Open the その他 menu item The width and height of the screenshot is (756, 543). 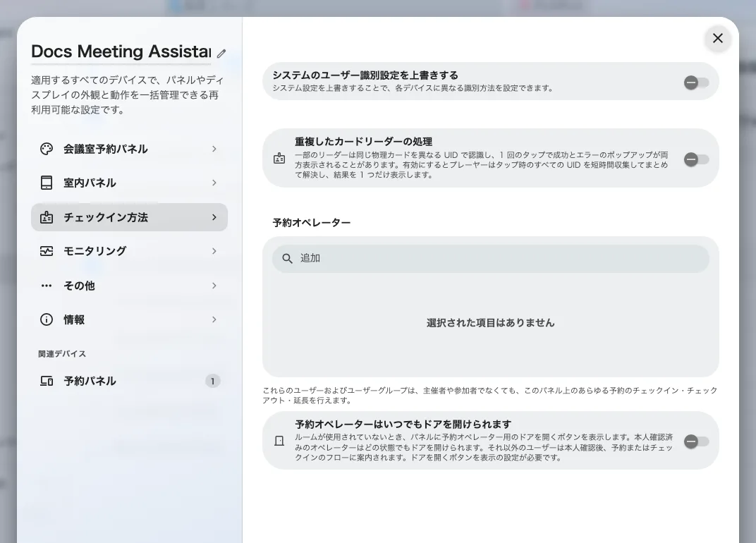(x=129, y=286)
